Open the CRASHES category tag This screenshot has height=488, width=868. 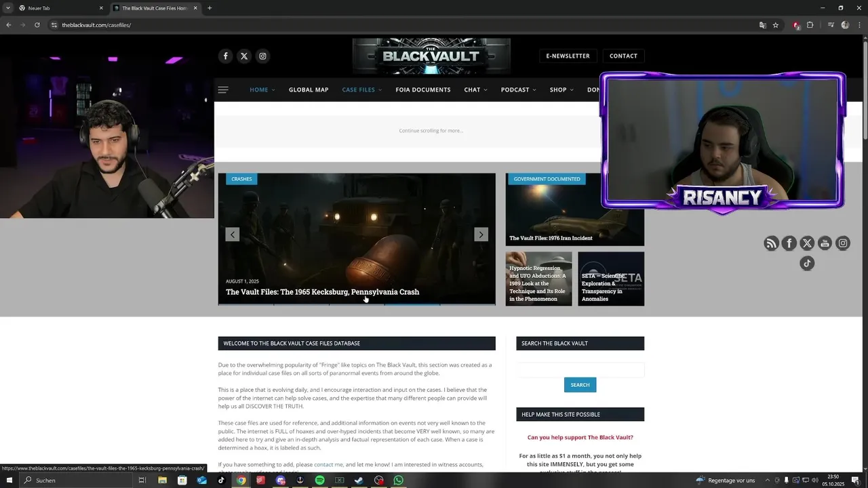click(x=241, y=179)
